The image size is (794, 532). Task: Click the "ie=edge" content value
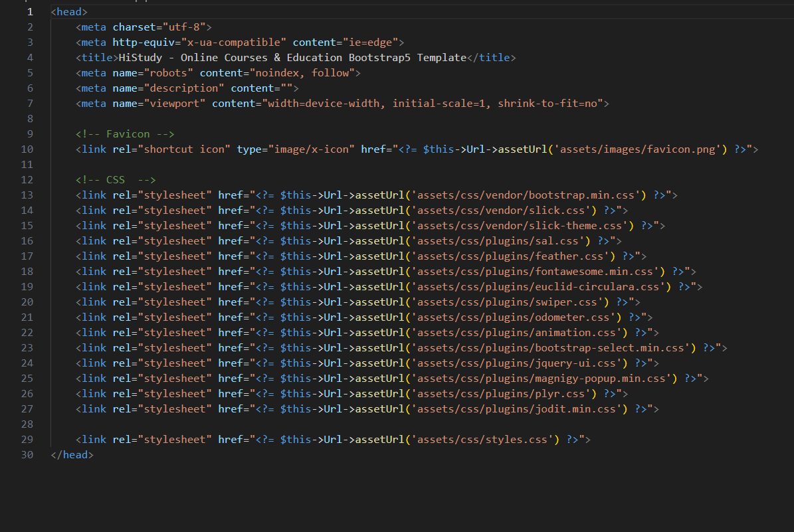[x=371, y=42]
